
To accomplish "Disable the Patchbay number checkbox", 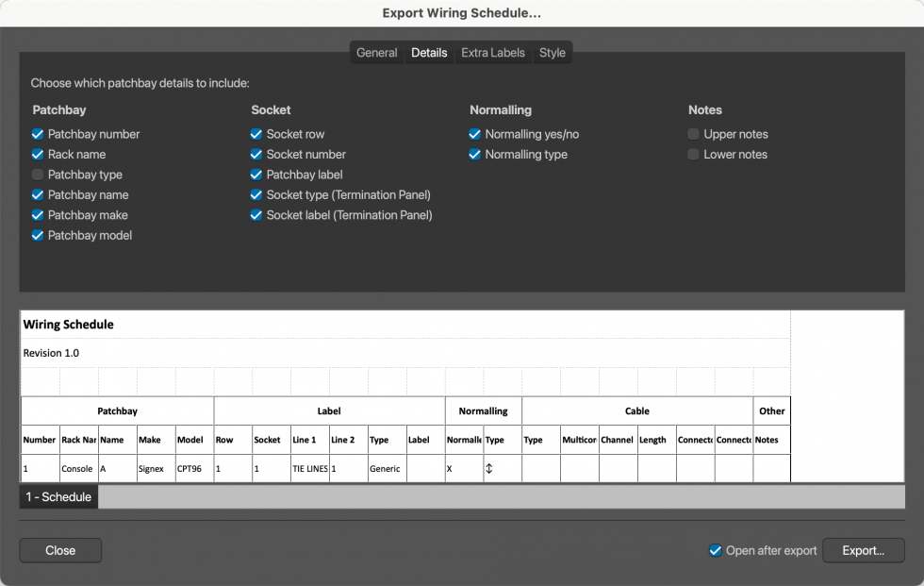I will point(37,134).
